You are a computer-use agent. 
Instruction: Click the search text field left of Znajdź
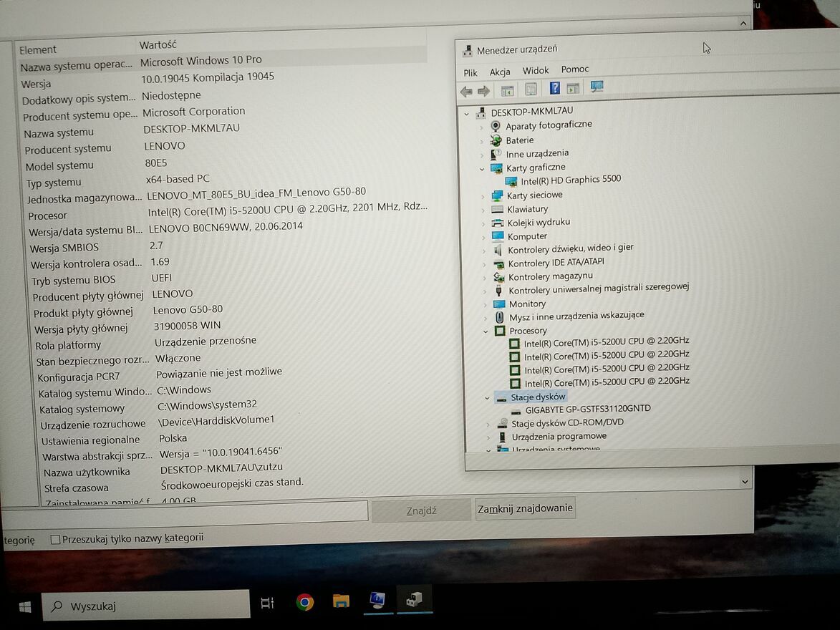(185, 512)
